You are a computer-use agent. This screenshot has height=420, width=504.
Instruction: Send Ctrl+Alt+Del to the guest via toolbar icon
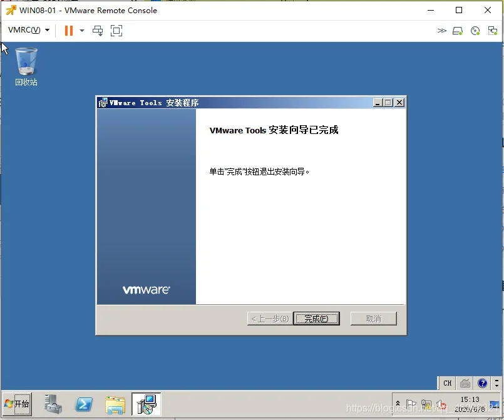[x=98, y=31]
